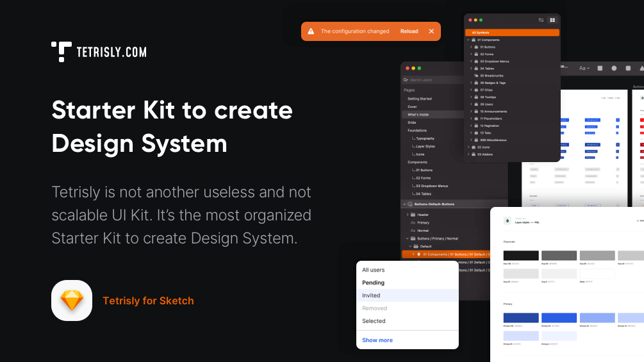
Task: Collapse the 01 Components folder
Action: click(x=468, y=40)
